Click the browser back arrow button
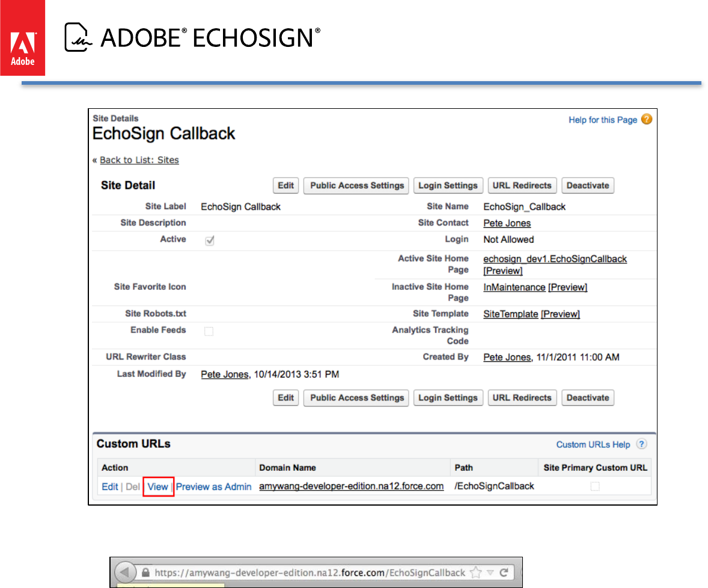 (x=124, y=572)
